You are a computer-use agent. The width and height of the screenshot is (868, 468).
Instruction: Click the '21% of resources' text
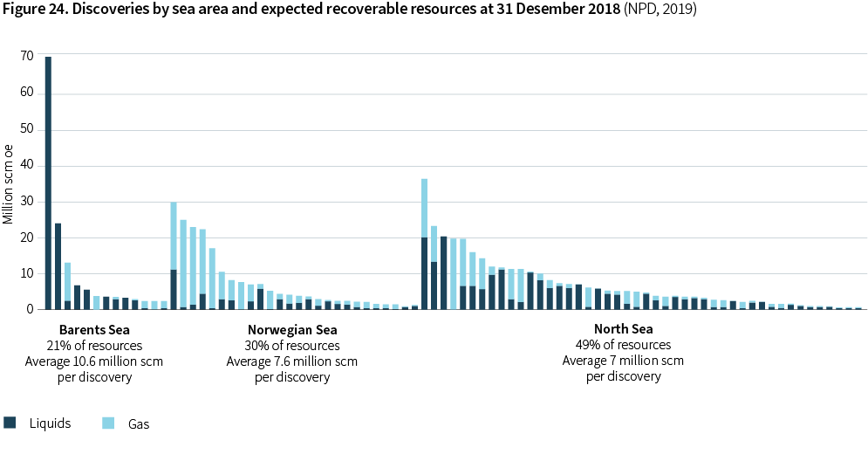(95, 346)
